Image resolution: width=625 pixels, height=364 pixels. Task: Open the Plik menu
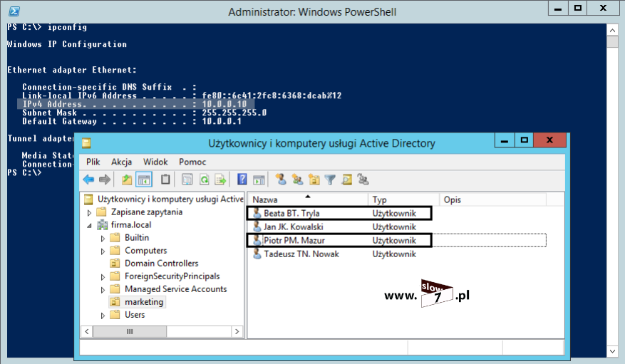tap(93, 162)
